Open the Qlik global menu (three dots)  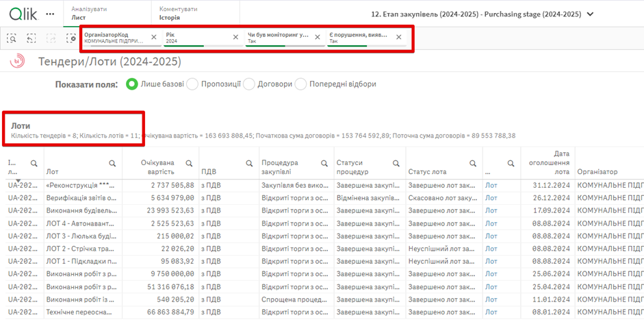(50, 14)
